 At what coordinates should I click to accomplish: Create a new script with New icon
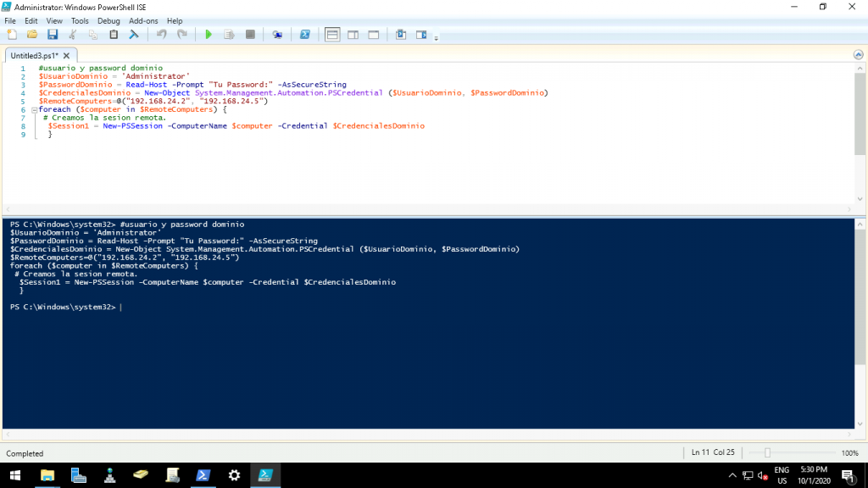12,35
